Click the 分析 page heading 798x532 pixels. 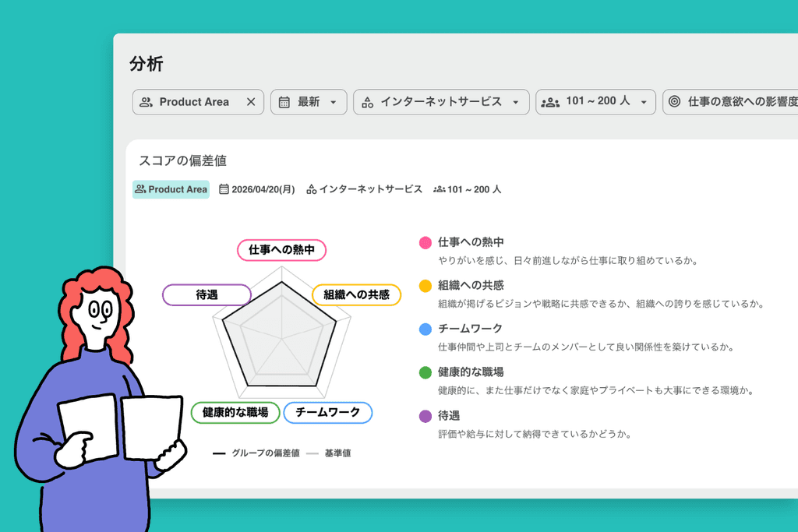[146, 64]
